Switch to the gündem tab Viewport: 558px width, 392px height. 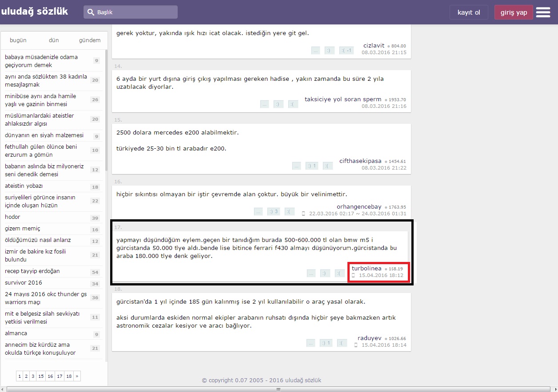[90, 40]
